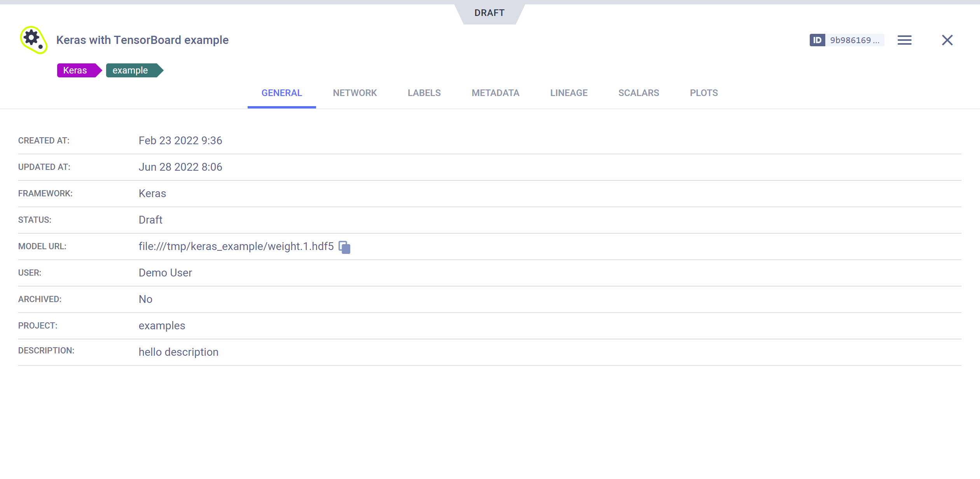The height and width of the screenshot is (479, 980).
Task: Edit the hello description text
Action: click(x=178, y=352)
